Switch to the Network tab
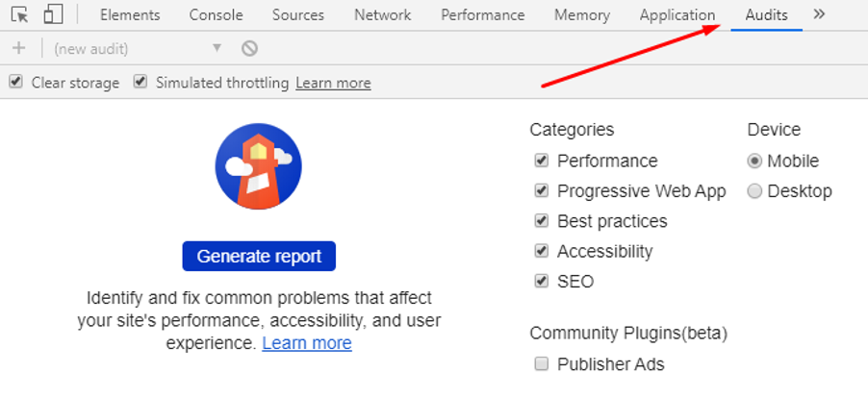The width and height of the screenshot is (868, 398). [x=383, y=15]
